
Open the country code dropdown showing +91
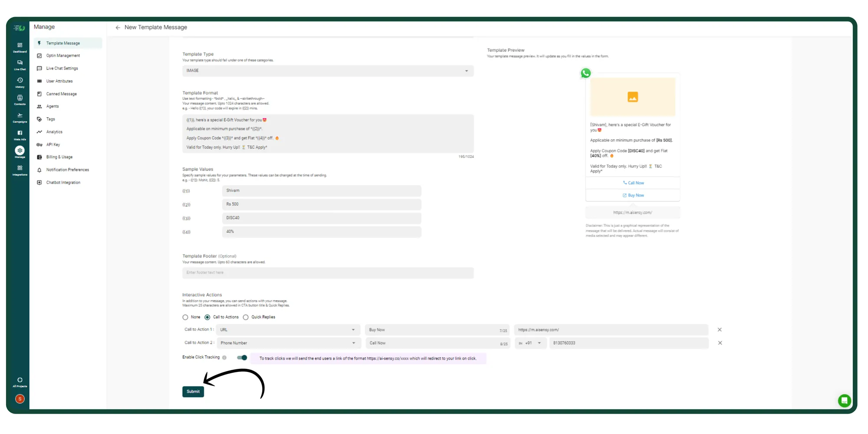coord(530,343)
